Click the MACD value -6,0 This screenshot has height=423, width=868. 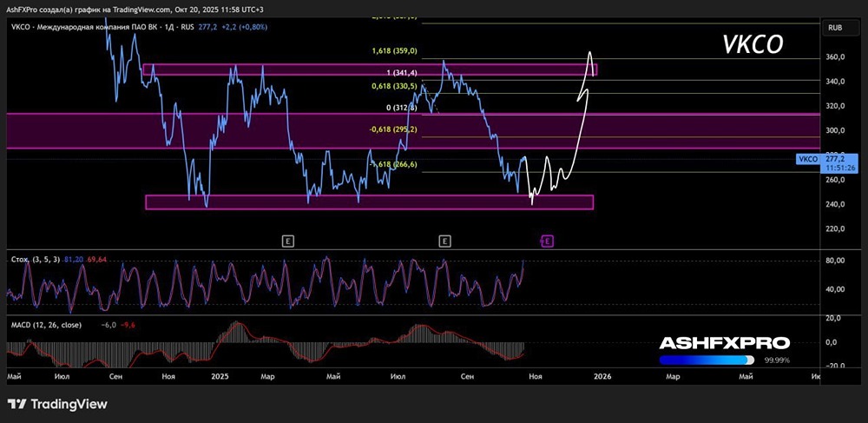coord(109,325)
